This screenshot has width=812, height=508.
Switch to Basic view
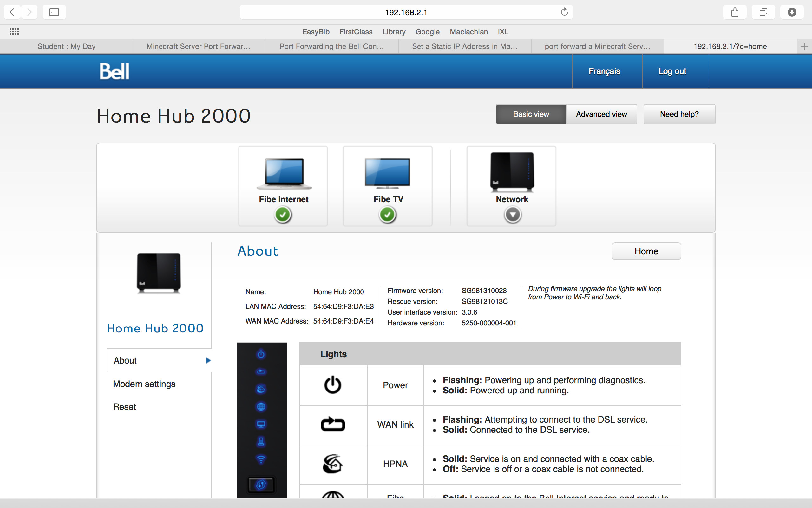coord(531,114)
